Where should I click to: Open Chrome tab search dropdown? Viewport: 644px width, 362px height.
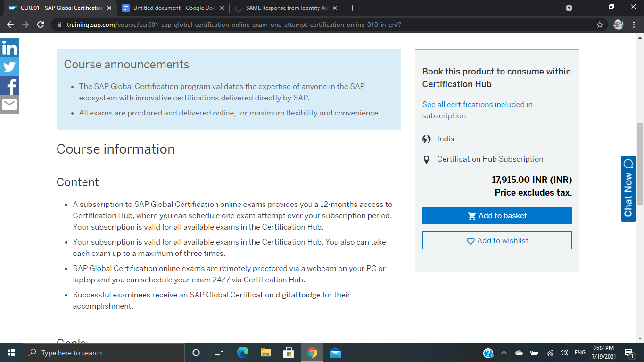569,8
